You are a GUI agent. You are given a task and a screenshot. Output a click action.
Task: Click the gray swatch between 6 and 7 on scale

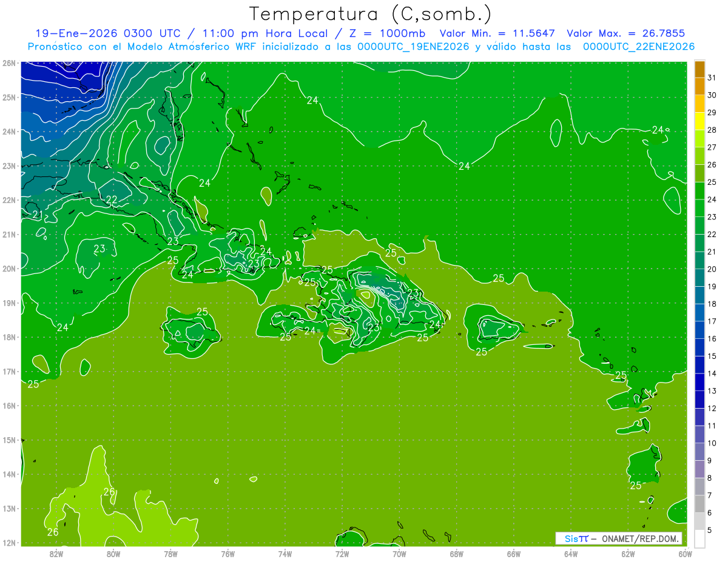(699, 504)
